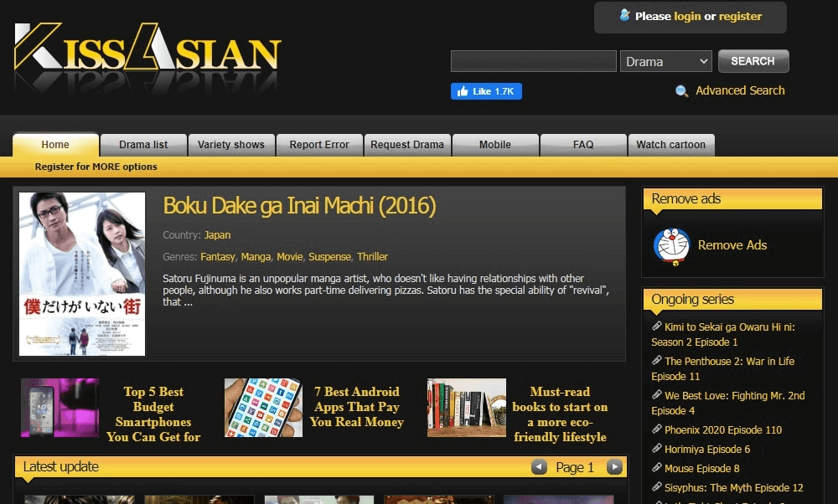The width and height of the screenshot is (838, 504).
Task: Open the Mobile tab
Action: (x=495, y=145)
